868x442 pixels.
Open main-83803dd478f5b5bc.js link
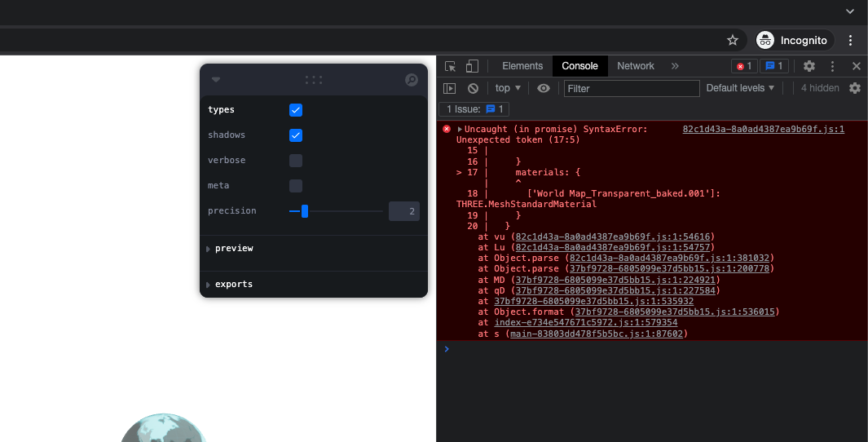tap(597, 334)
